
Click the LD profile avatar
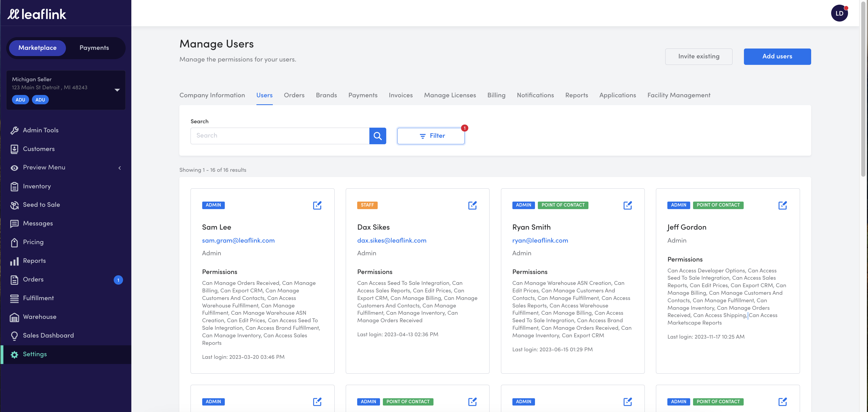coord(839,13)
